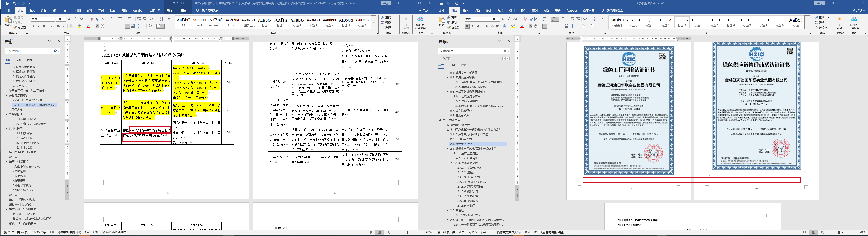Toggle Italic in the 招标文件 window
The height and width of the screenshot is (236, 868).
38,26
